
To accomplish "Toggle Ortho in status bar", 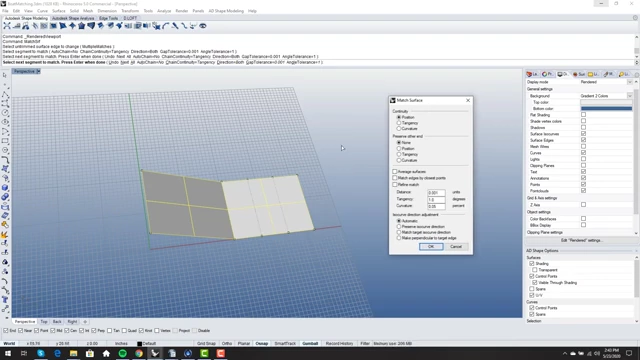I will 227,344.
